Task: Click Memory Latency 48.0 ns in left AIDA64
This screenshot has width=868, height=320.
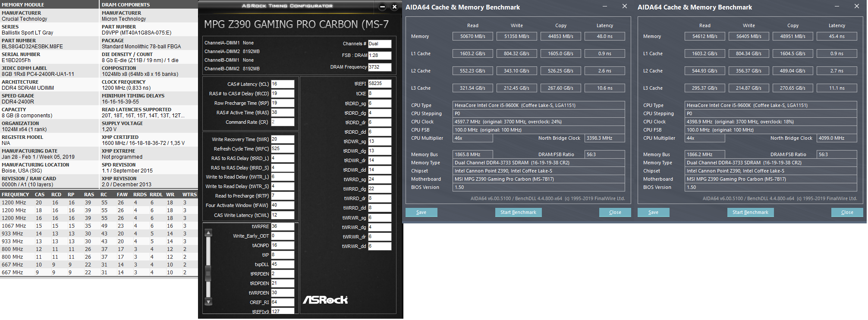Action: (605, 36)
